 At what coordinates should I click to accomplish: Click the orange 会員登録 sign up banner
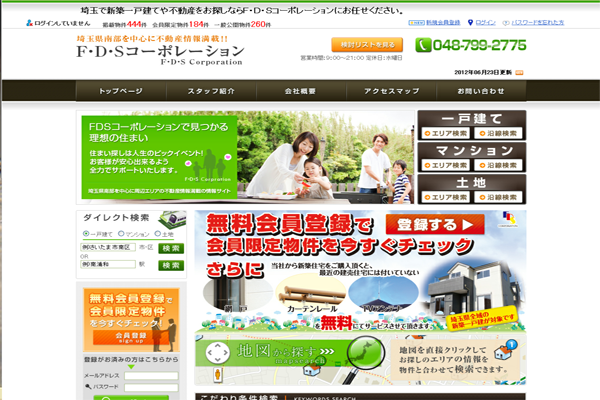pos(130,309)
